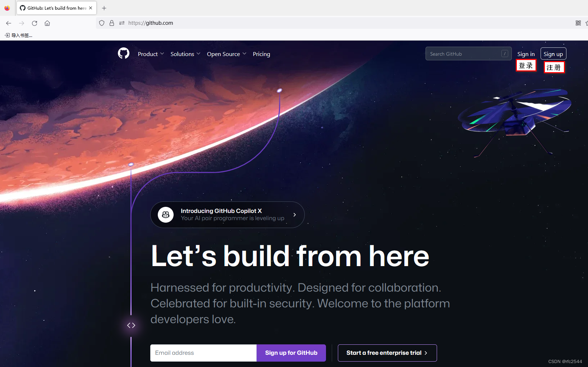The height and width of the screenshot is (367, 588).
Task: Click the Sign in link
Action: coord(526,54)
